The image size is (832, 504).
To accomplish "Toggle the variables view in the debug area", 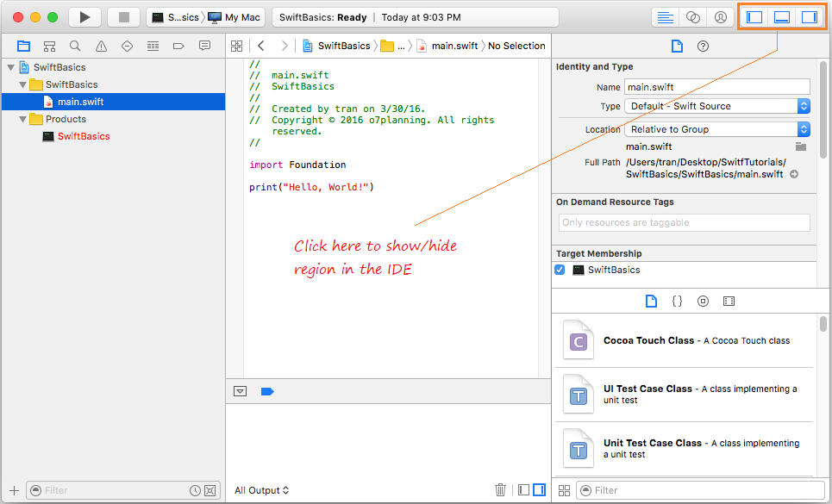I will click(x=523, y=489).
